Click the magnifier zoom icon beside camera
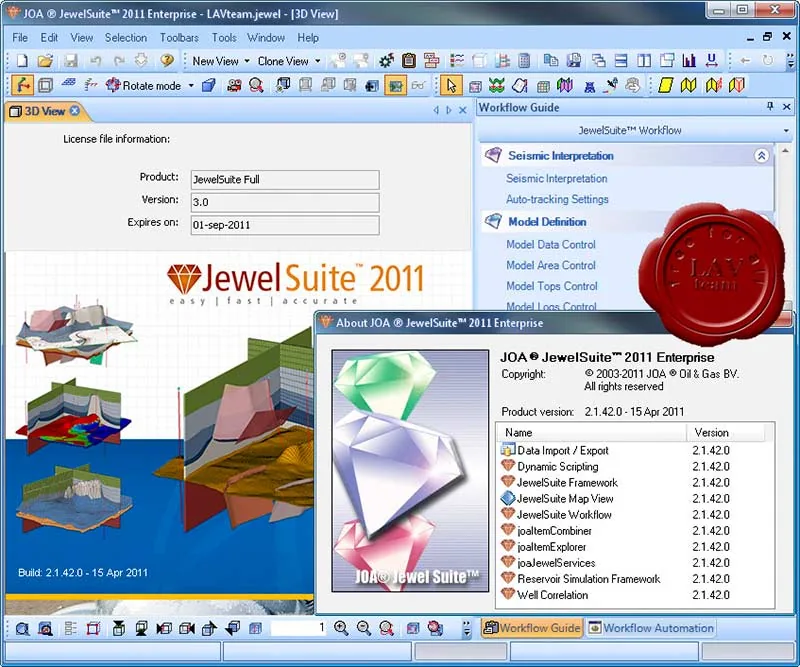The image size is (800, 667). point(256,85)
